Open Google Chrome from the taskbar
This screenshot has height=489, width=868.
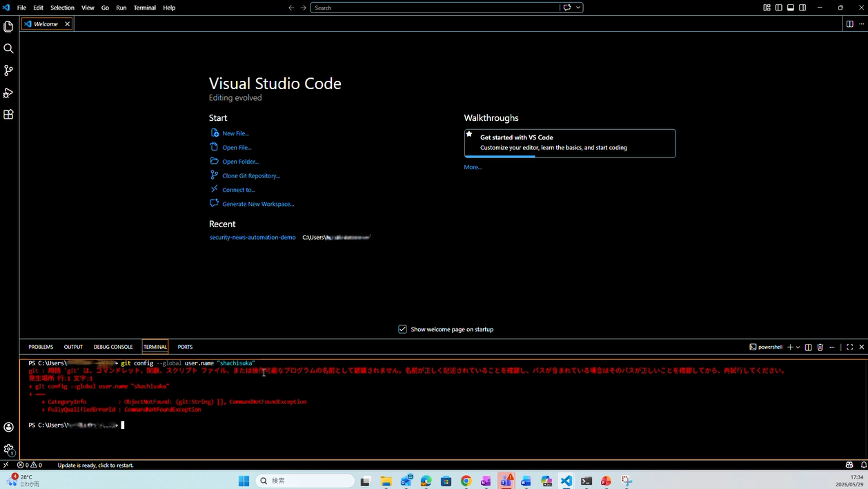(466, 481)
